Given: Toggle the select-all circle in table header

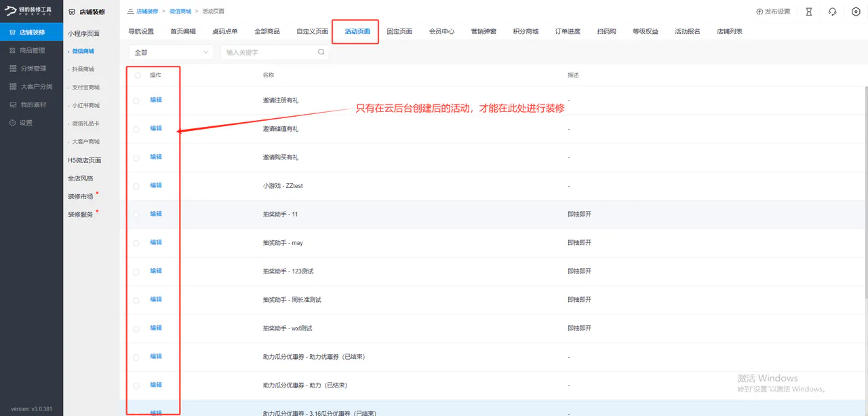Looking at the screenshot, I should pos(138,75).
